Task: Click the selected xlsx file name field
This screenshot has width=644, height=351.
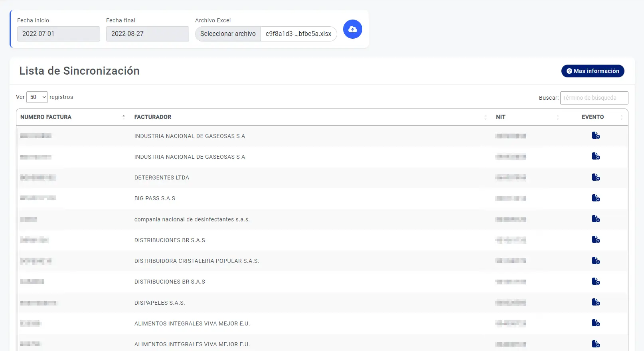Action: [298, 34]
